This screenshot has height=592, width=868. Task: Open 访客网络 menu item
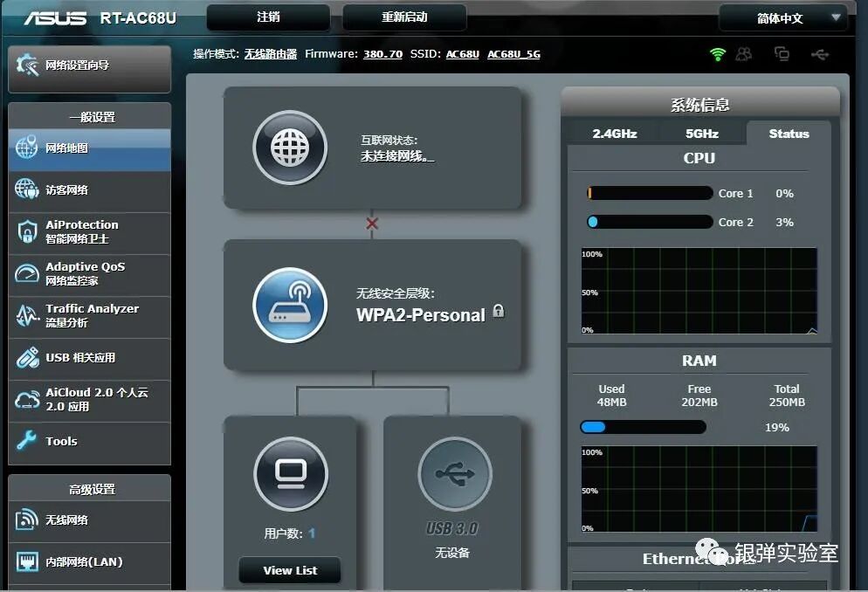pos(90,189)
